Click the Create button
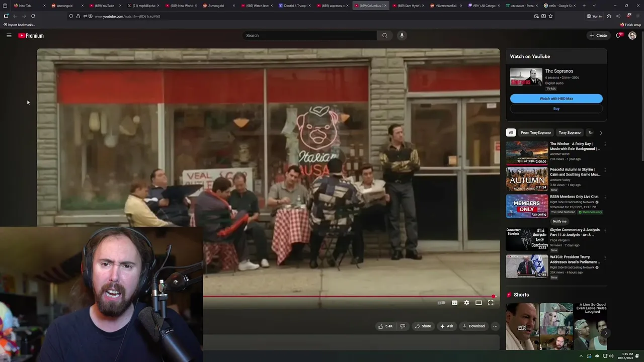This screenshot has height=362, width=644. coord(598,36)
